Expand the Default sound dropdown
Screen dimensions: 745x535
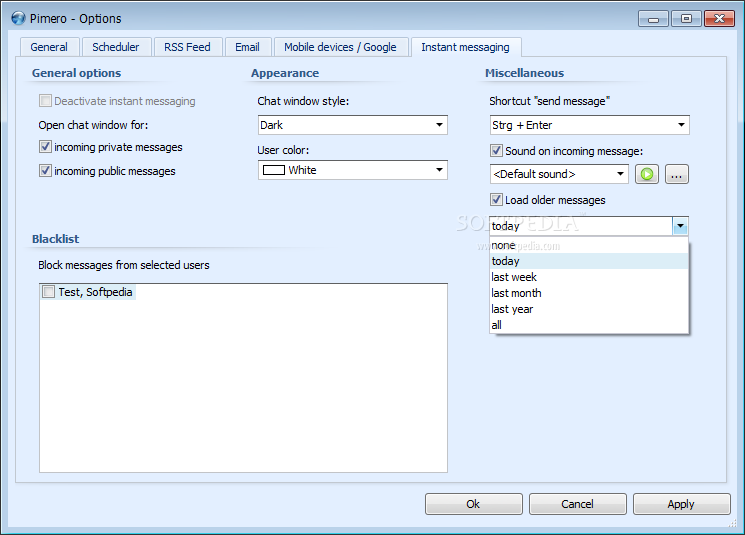[620, 174]
